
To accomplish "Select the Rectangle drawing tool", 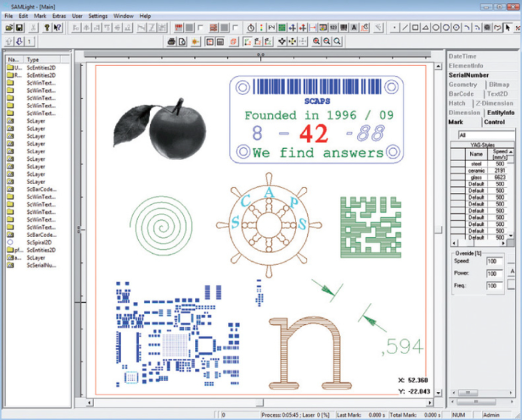I will [x=415, y=28].
